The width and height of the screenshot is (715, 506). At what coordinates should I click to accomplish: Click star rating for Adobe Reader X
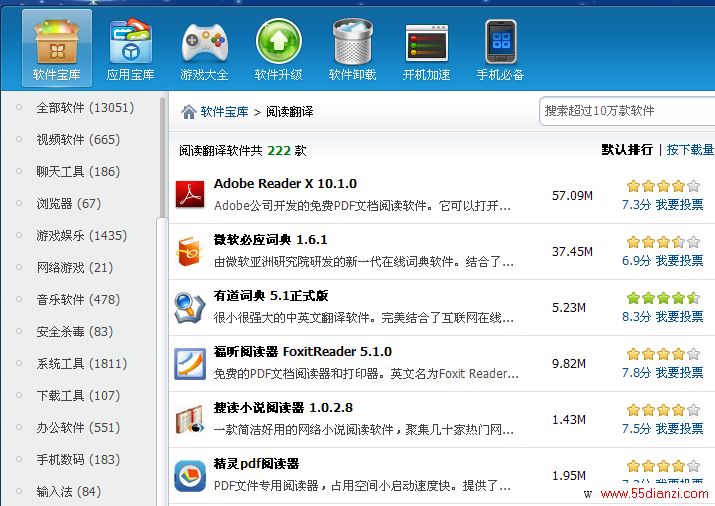point(663,186)
